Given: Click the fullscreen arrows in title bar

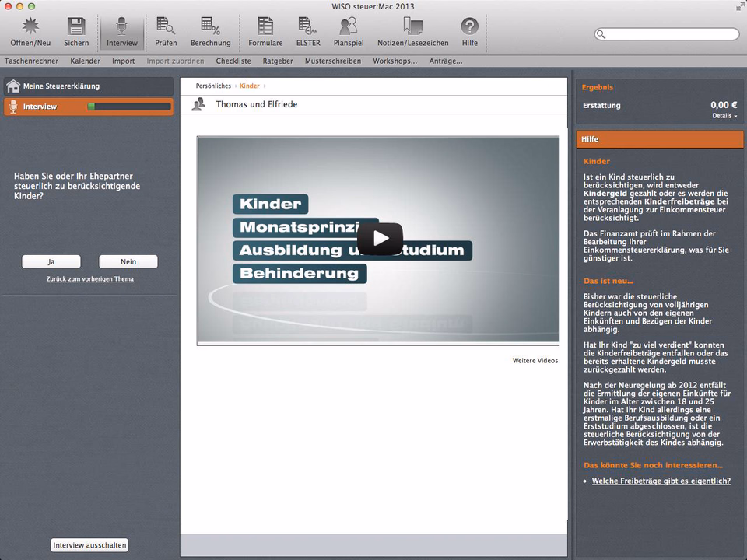Looking at the screenshot, I should click(x=740, y=7).
